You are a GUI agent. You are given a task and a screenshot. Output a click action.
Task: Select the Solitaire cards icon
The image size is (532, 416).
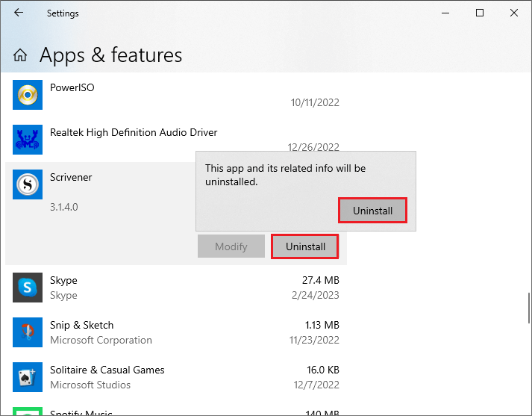coord(28,377)
